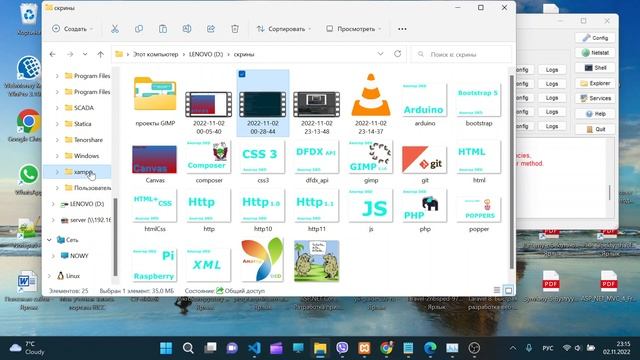
Task: Click the Copy icon in toolbar
Action: (x=139, y=29)
